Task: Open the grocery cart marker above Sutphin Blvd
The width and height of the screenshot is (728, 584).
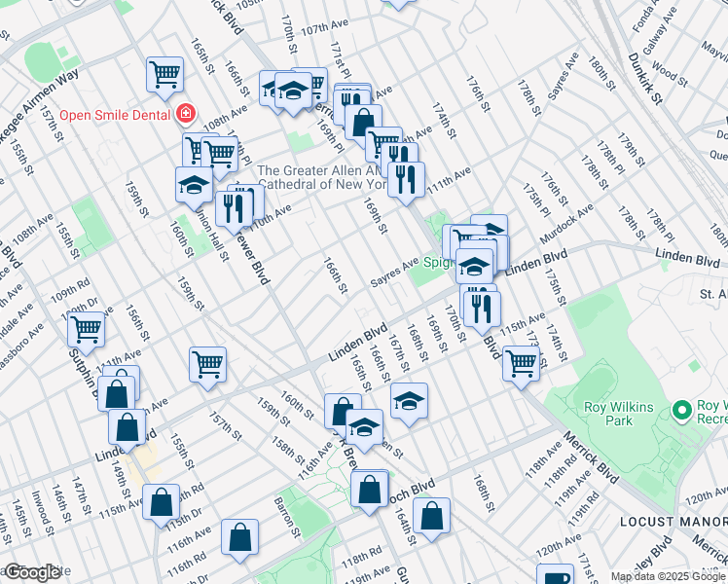Action: tap(86, 330)
